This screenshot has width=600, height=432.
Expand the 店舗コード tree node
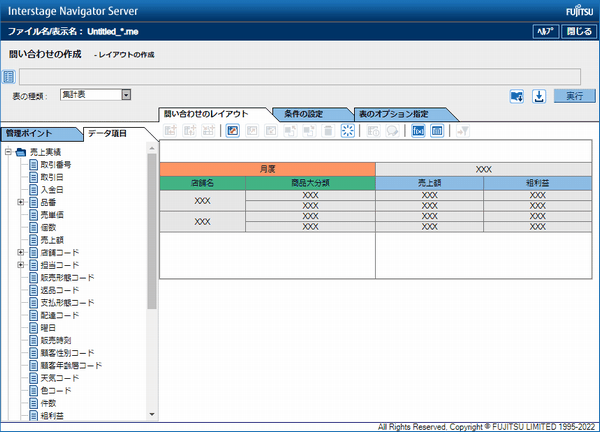click(21, 253)
